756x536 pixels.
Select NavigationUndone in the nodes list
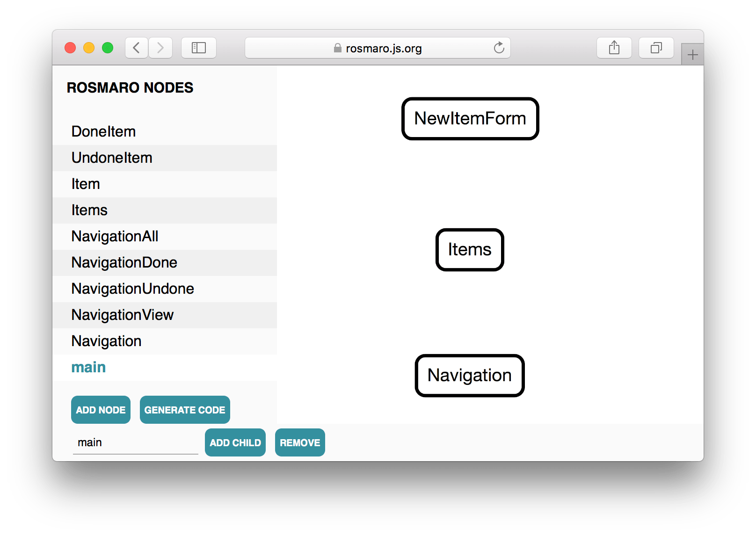[165, 289]
